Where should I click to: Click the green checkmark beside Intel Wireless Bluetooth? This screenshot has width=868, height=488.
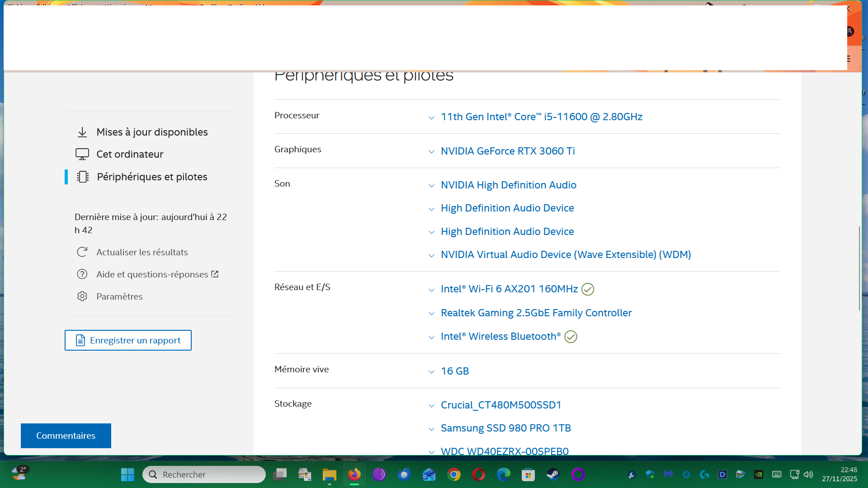click(571, 337)
